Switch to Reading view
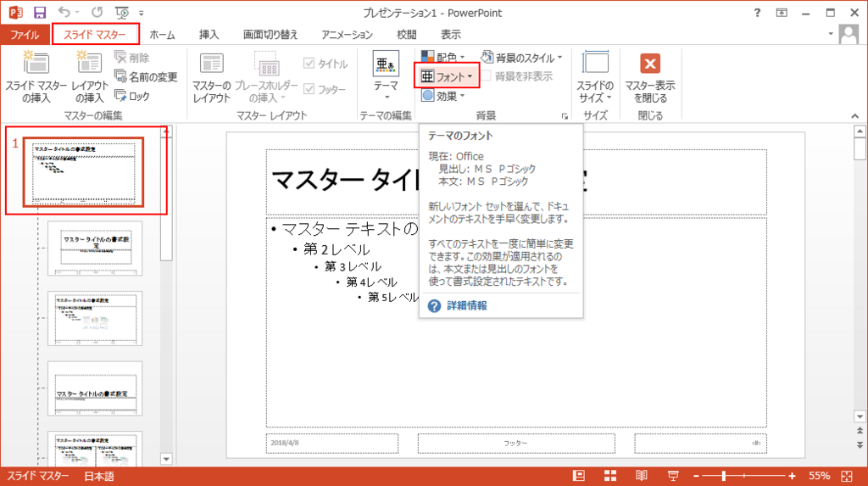 point(641,476)
